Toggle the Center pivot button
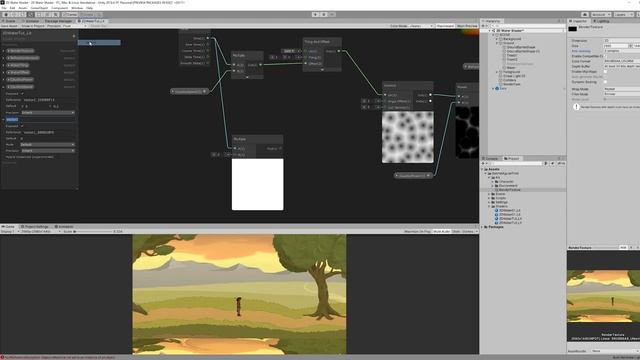The image size is (640, 360). (x=70, y=15)
